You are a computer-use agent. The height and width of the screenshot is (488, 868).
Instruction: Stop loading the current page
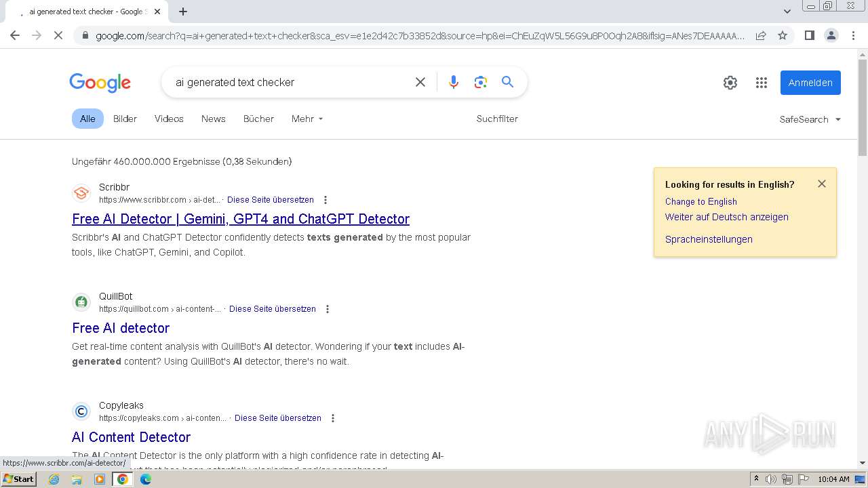[58, 35]
